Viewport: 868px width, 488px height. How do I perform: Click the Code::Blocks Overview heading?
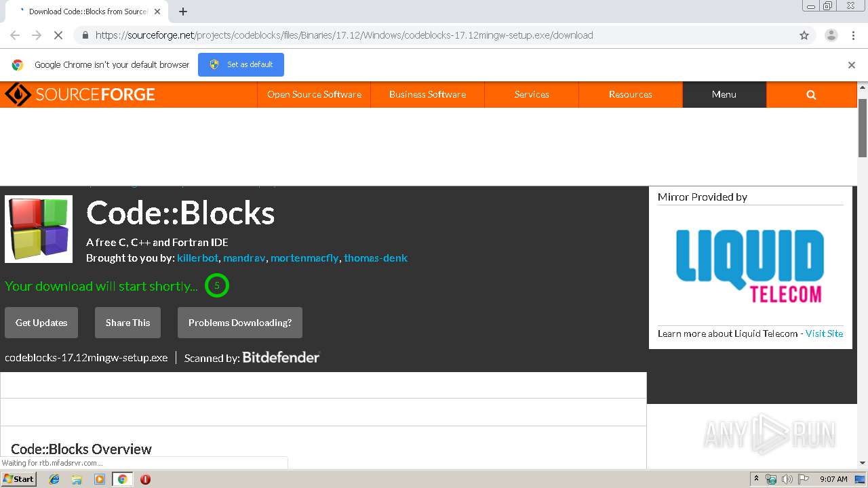tap(81, 449)
